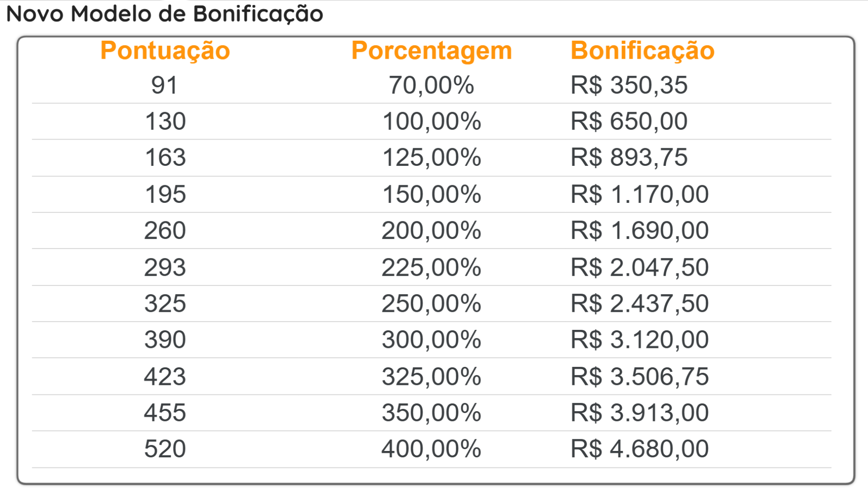Select the 200,00% percentage cell
The image size is (868, 488).
point(431,230)
